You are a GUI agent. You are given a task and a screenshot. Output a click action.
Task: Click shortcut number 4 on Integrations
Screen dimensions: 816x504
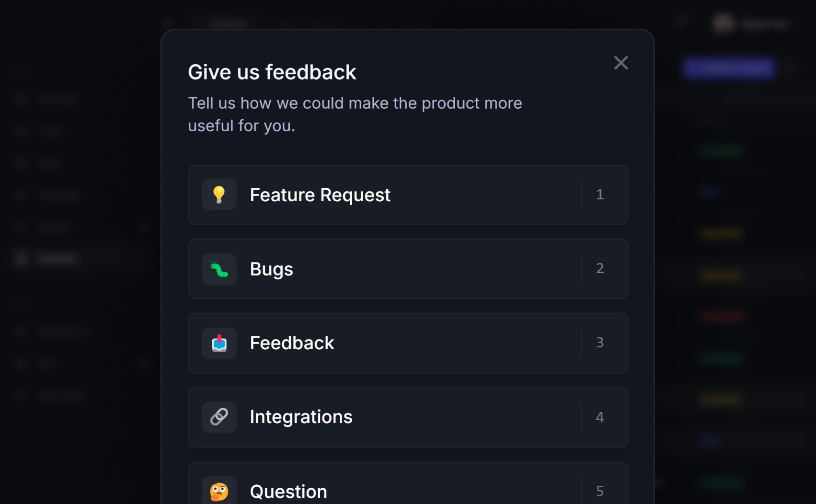click(600, 417)
